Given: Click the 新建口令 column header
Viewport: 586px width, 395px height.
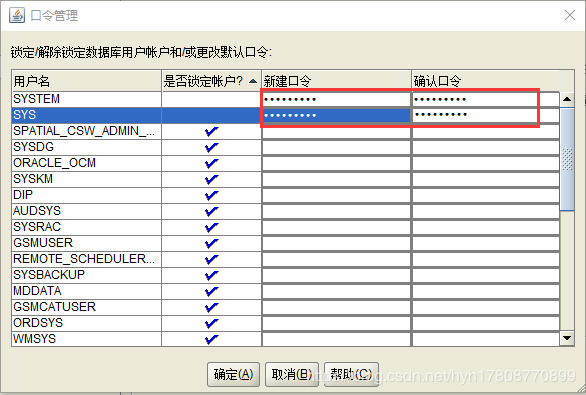Looking at the screenshot, I should click(x=336, y=81).
